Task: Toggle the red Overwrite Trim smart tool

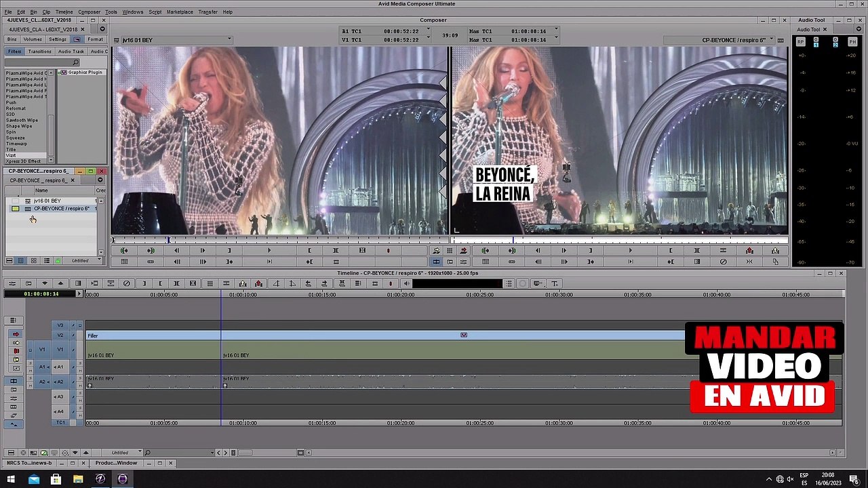Action: pyautogui.click(x=16, y=351)
